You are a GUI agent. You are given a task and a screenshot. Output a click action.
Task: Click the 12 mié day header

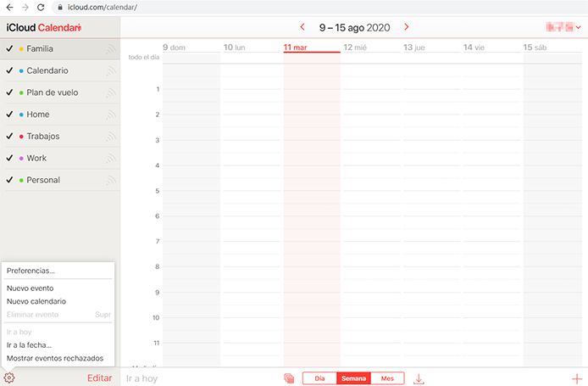(355, 48)
